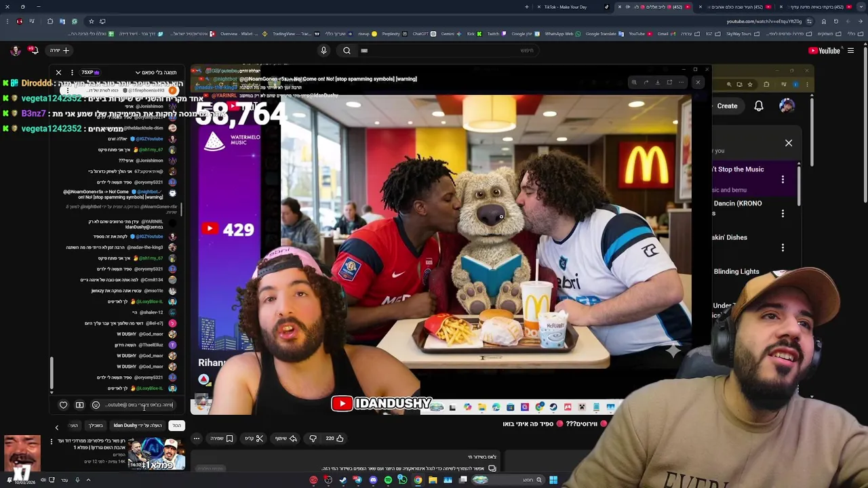Click zoom icon in image viewer toolbar
This screenshot has height=488, width=868.
click(x=634, y=82)
